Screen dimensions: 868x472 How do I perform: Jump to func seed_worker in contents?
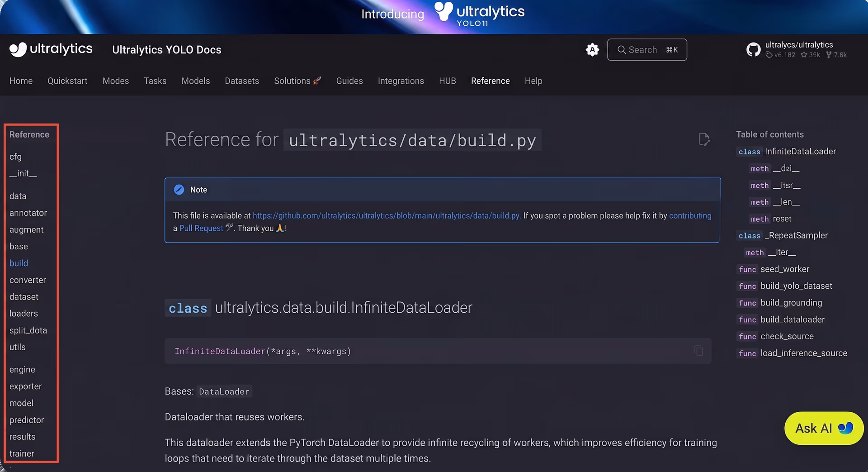(x=774, y=269)
